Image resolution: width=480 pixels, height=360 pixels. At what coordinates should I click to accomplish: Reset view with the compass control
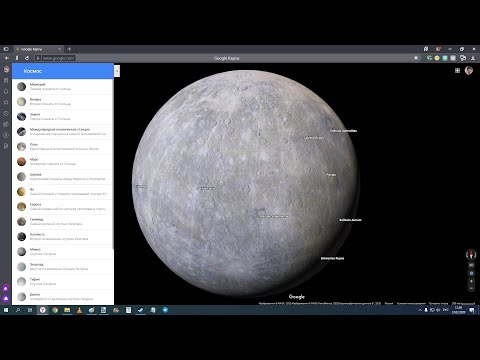pos(471,255)
